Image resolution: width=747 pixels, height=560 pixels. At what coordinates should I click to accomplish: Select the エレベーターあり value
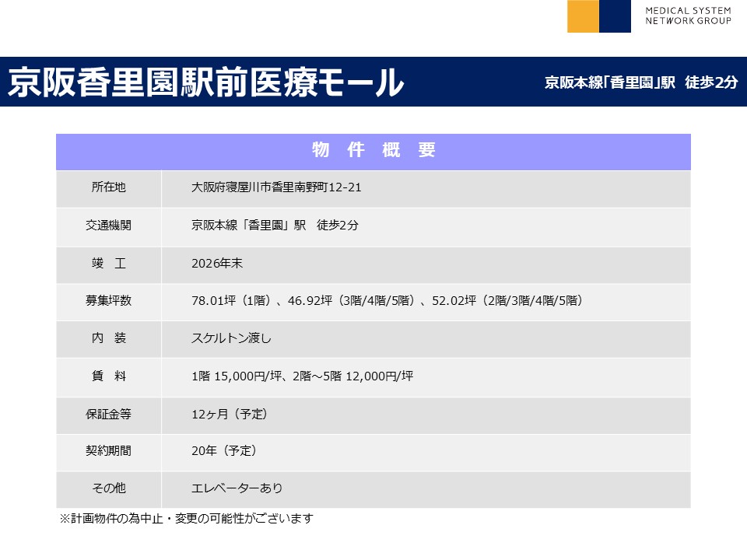(x=237, y=488)
